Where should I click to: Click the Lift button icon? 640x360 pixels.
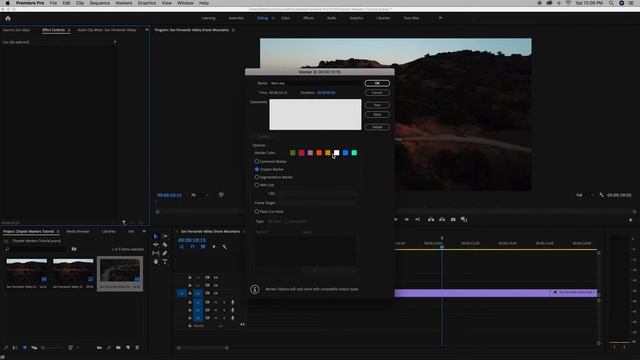[431, 220]
